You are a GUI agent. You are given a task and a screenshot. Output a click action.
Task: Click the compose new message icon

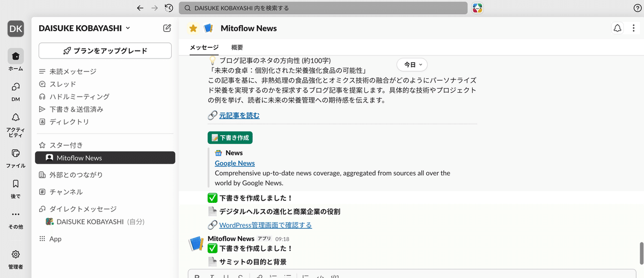167,28
